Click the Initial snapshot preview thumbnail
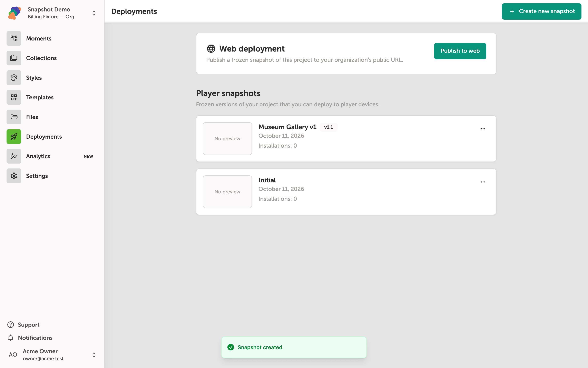 (x=227, y=192)
